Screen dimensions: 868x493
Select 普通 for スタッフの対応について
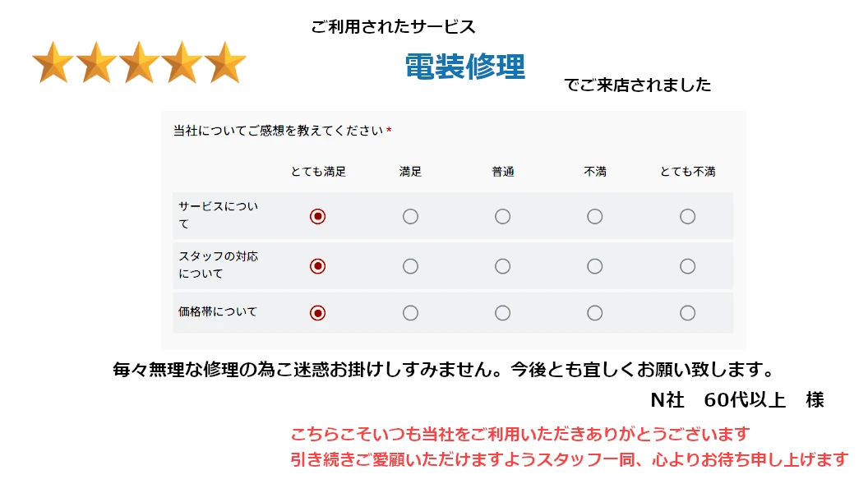pos(502,266)
